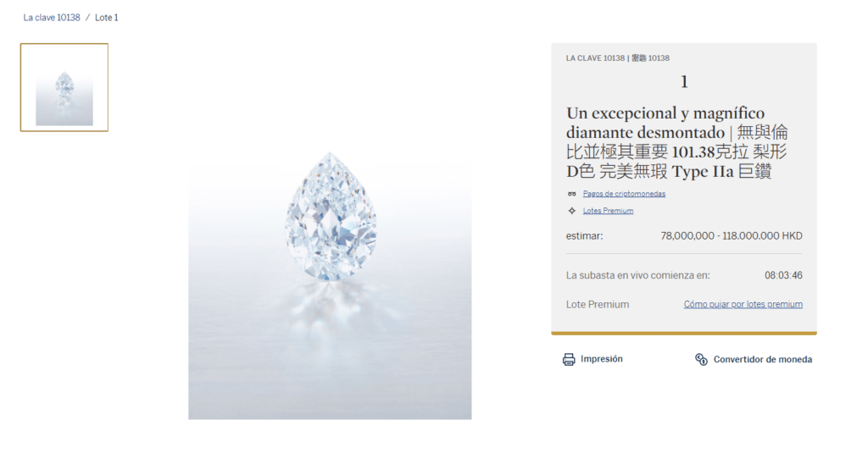Click the auction countdown timer 08:03:46
The width and height of the screenshot is (868, 453).
point(783,275)
